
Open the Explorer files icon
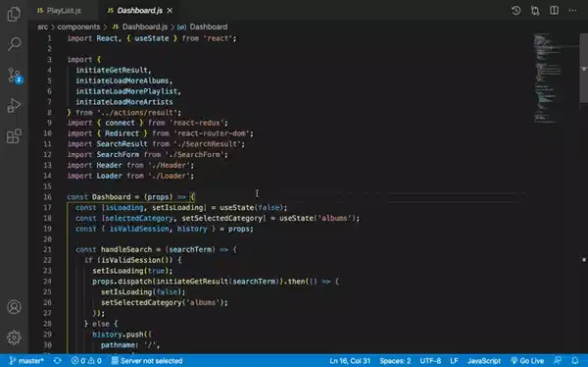tap(14, 15)
